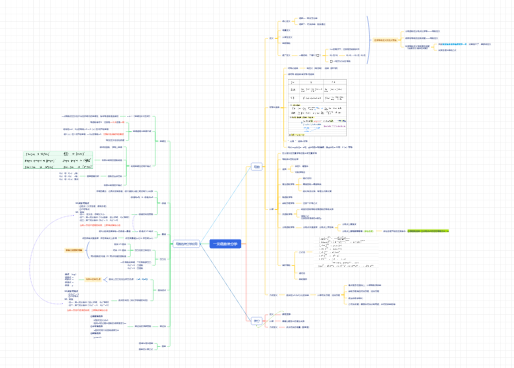Click the small green highlighted label on yellow branch
This screenshot has height=368, width=514.
pos(369,231)
